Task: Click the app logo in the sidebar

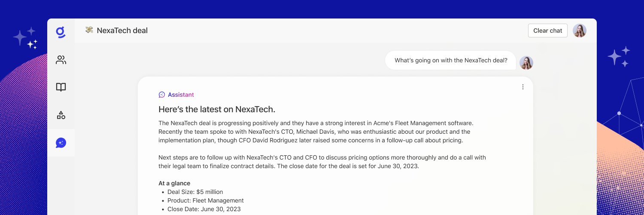Action: click(61, 32)
